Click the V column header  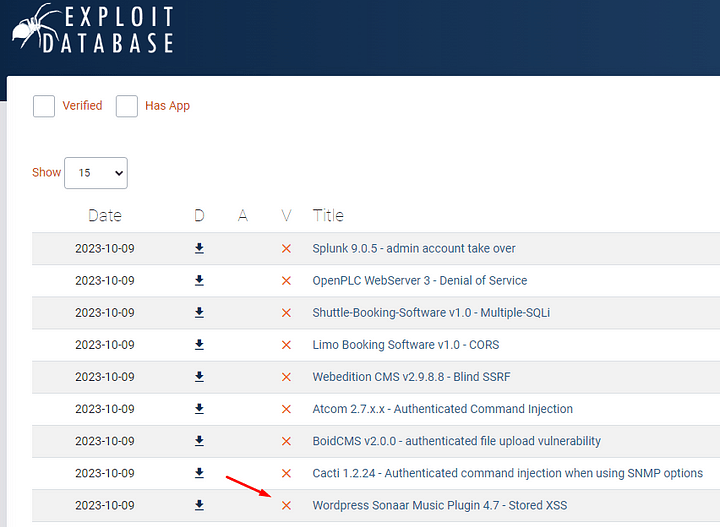pos(287,215)
